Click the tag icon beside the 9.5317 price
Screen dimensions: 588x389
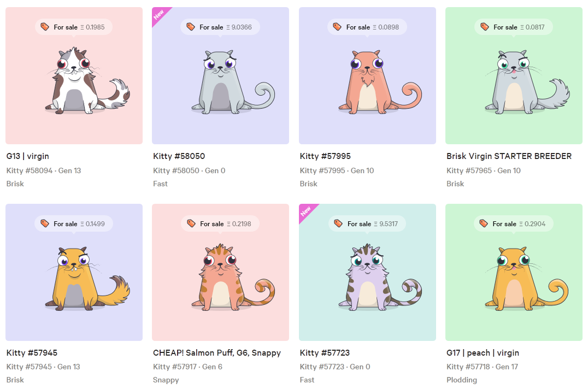tap(338, 223)
